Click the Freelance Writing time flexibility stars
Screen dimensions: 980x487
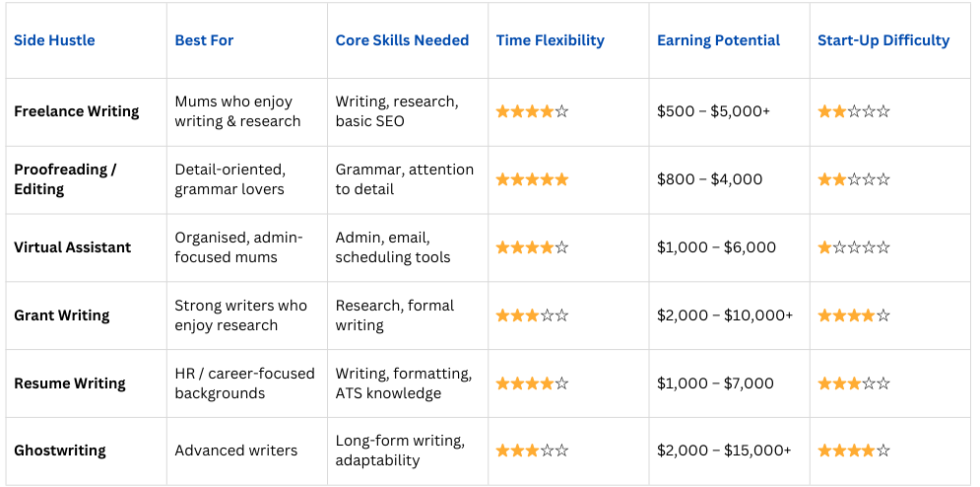[x=532, y=111]
